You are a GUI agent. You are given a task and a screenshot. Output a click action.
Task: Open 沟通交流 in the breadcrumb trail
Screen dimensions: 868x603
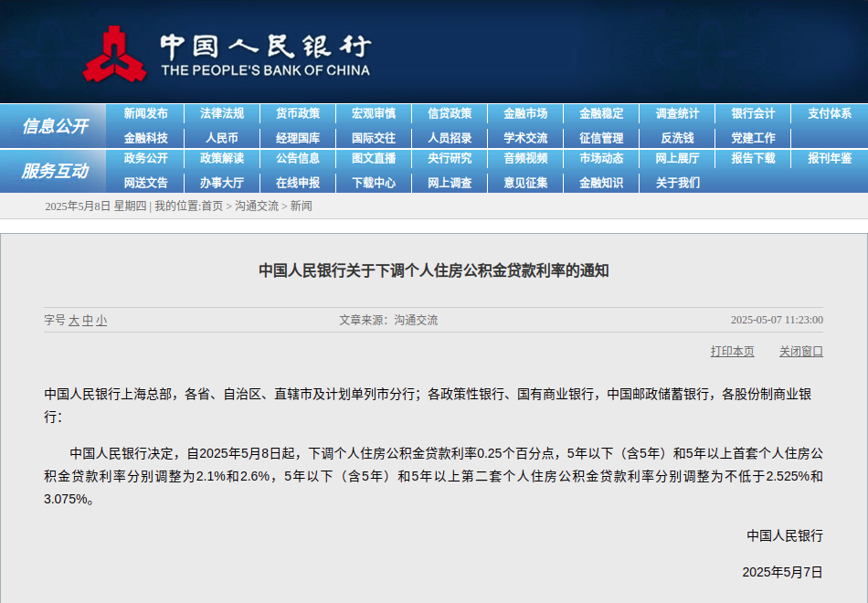tap(257, 206)
